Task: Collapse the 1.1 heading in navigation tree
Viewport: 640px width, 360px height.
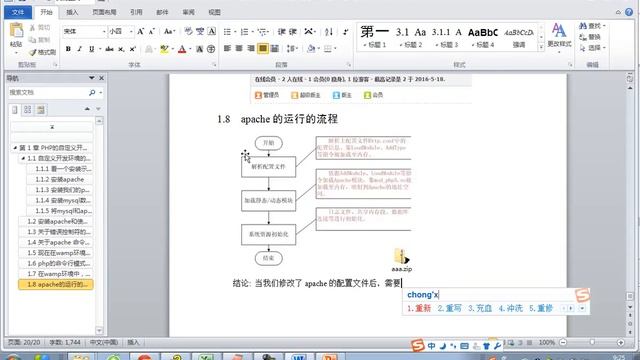Action: [x=23, y=158]
